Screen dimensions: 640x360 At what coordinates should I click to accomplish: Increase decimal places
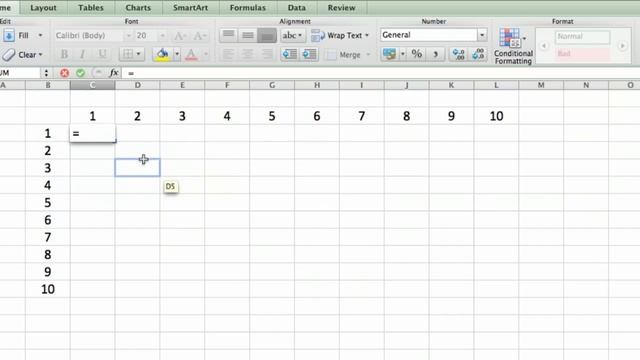[x=458, y=54]
